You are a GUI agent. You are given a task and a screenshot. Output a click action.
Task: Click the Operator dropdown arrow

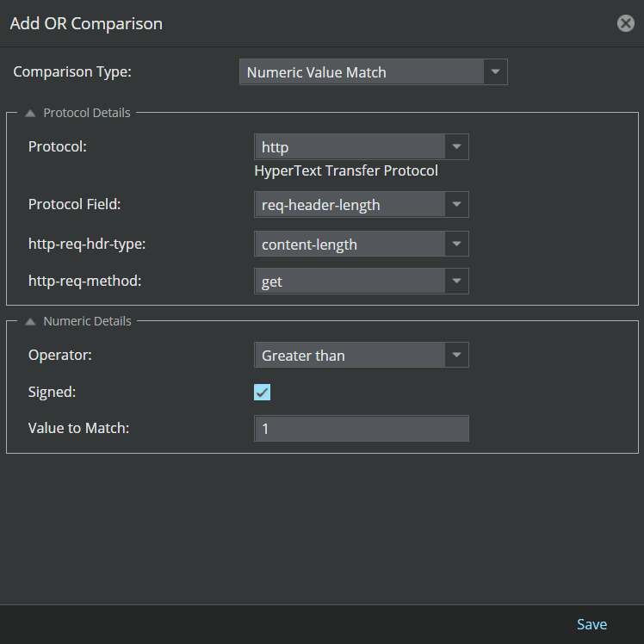[456, 355]
